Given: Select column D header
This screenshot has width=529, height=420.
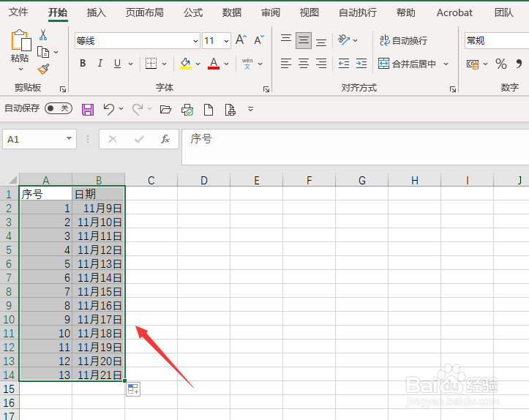Looking at the screenshot, I should [x=204, y=180].
